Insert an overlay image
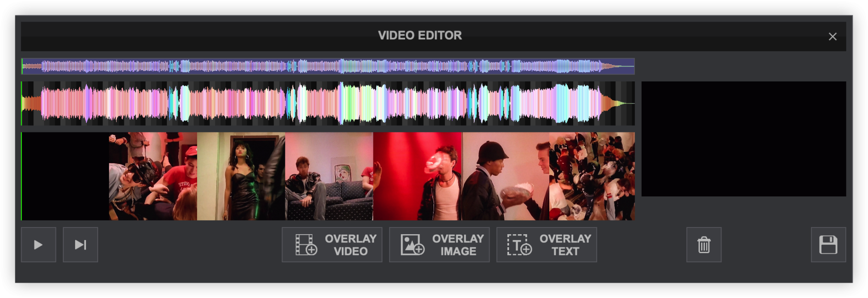868x298 pixels. coord(439,245)
